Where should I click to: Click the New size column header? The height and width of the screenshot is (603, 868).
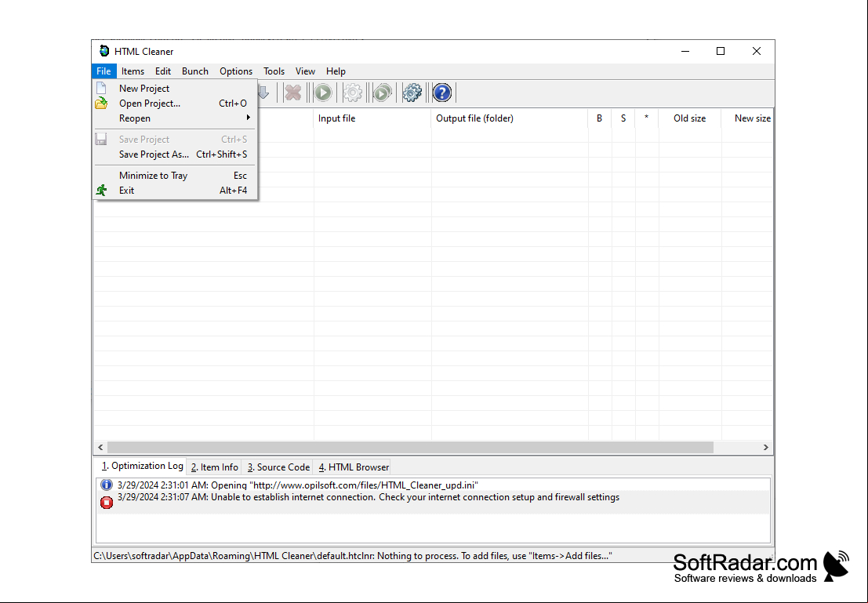pyautogui.click(x=748, y=118)
